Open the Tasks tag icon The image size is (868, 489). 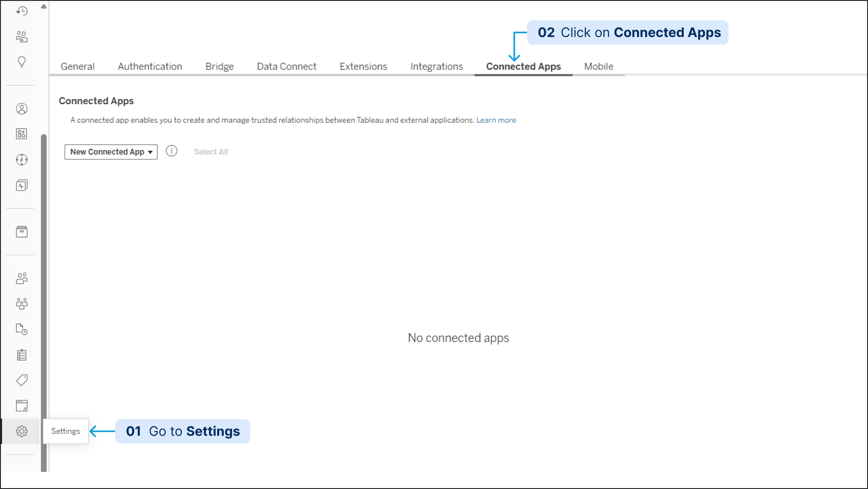click(22, 380)
